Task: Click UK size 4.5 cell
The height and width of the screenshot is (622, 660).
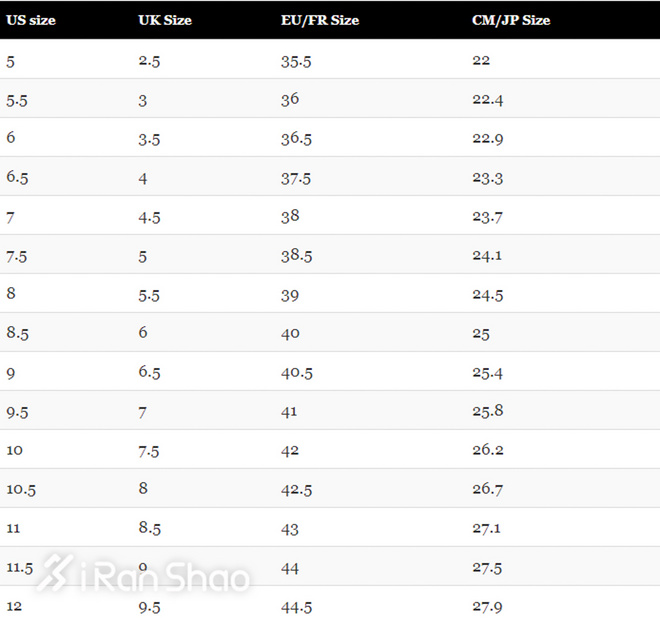Action: (x=149, y=216)
